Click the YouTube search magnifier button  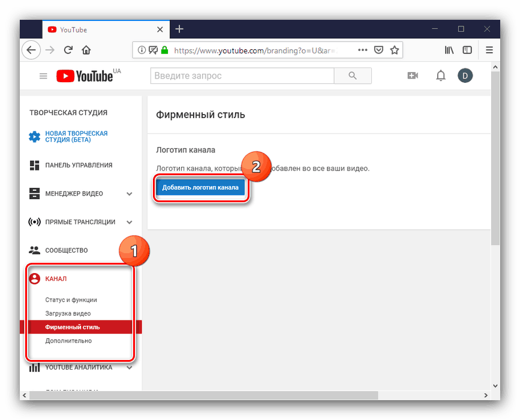353,76
